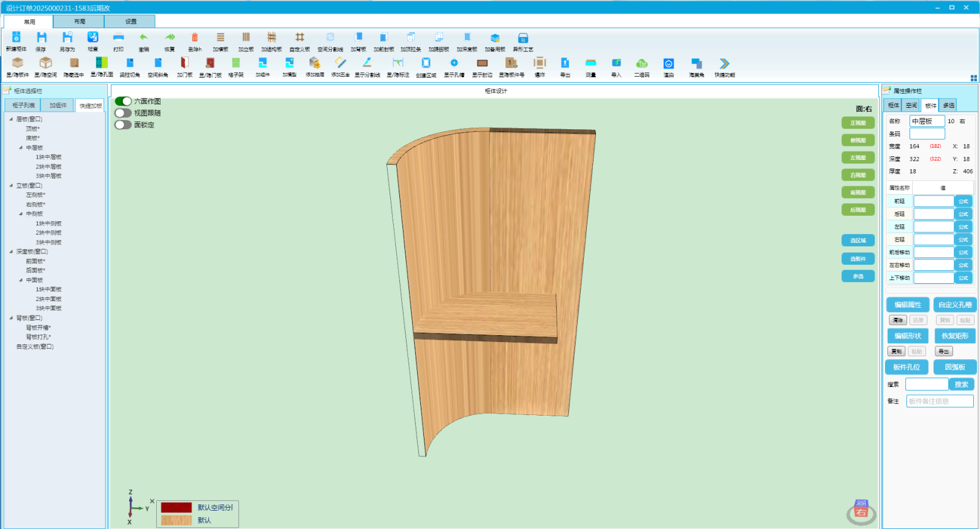Click the 编辑属性 button
The image size is (980, 529).
[x=907, y=305]
